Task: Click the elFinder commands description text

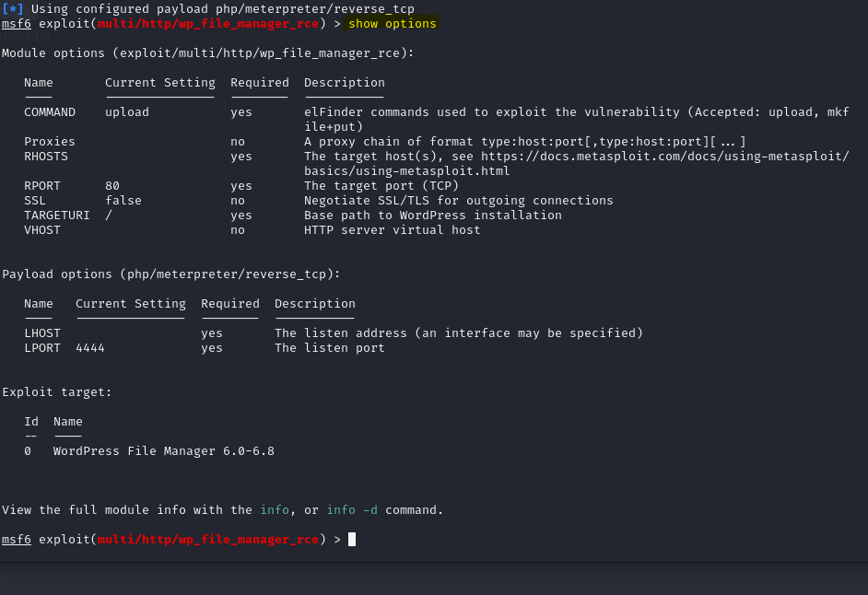Action: coord(576,119)
